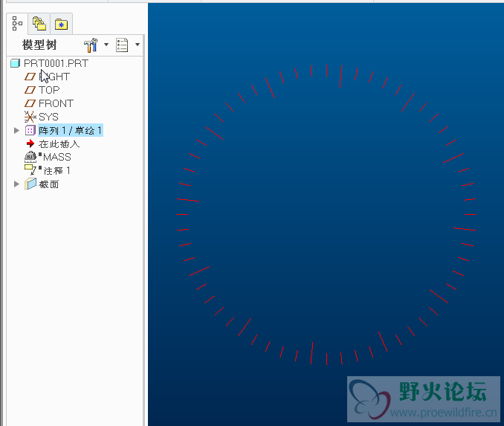Open the Layer Tree tab icon

(39, 24)
